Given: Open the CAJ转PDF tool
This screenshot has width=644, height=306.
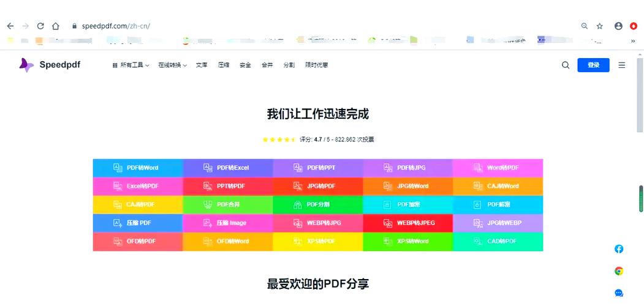Looking at the screenshot, I should click(x=138, y=204).
